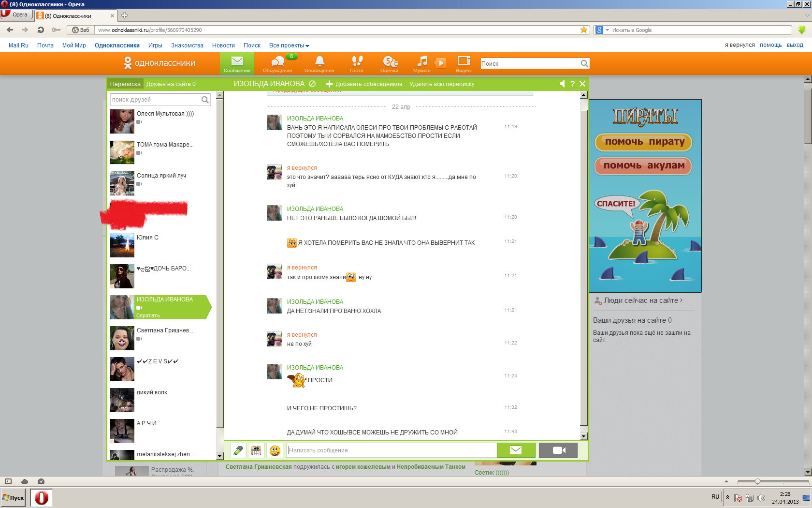Open chat help question mark

pyautogui.click(x=573, y=84)
